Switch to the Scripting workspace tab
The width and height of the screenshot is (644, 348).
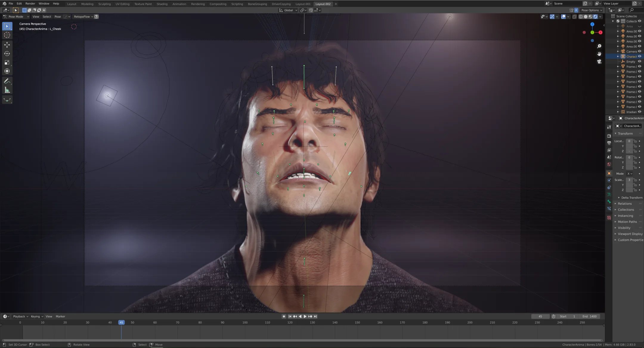(237, 4)
